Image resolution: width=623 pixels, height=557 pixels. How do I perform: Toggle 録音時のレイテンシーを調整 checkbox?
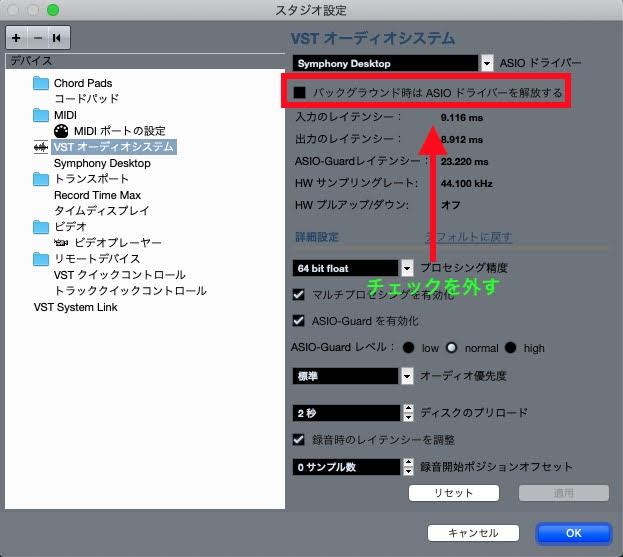pos(298,439)
